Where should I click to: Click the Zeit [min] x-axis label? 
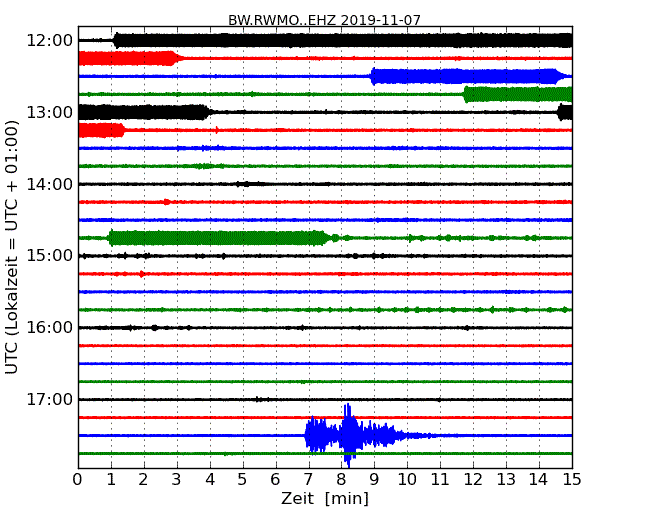[x=325, y=498]
